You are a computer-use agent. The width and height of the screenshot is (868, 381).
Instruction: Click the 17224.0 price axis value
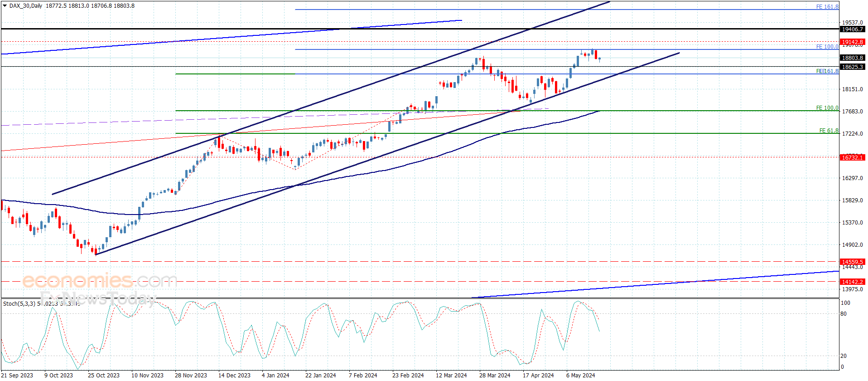tap(852, 133)
